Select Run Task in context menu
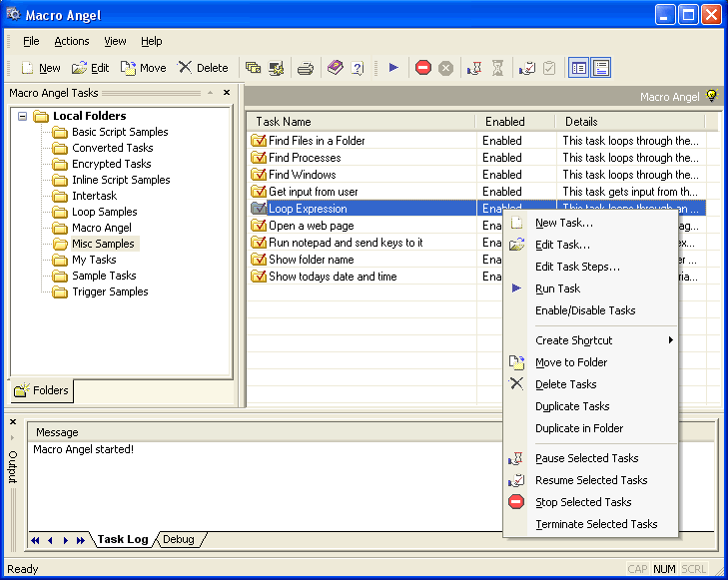 click(x=590, y=289)
